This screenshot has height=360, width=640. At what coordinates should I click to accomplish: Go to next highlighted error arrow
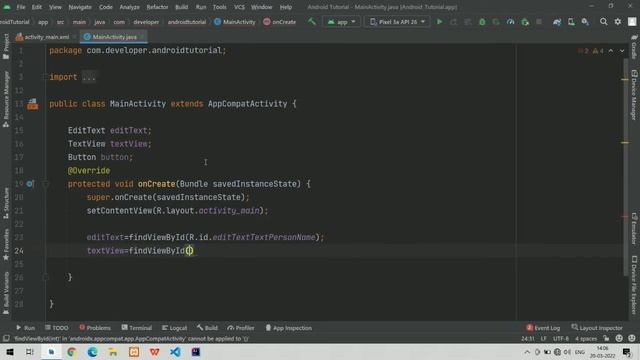click(622, 51)
